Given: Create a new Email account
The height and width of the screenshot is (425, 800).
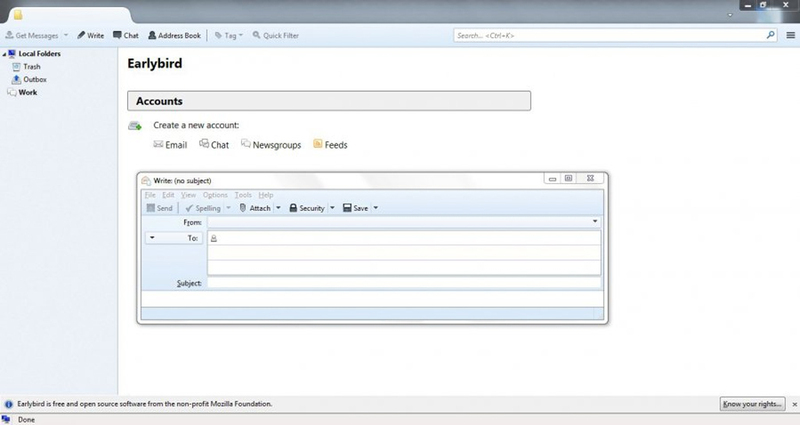Looking at the screenshot, I should pos(170,145).
